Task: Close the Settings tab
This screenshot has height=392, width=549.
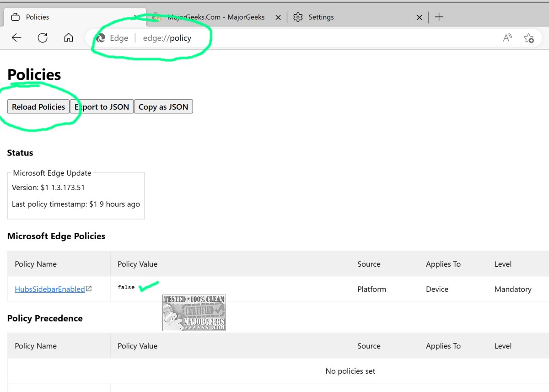Action: point(420,17)
